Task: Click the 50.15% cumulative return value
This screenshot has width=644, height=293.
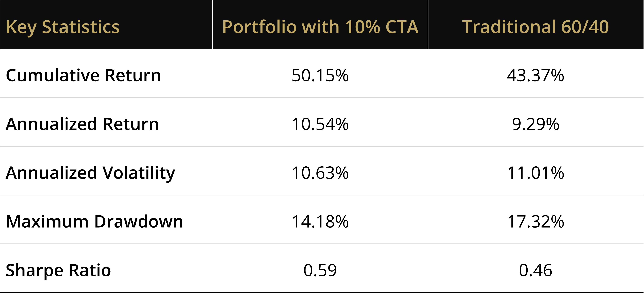Action: pos(320,75)
